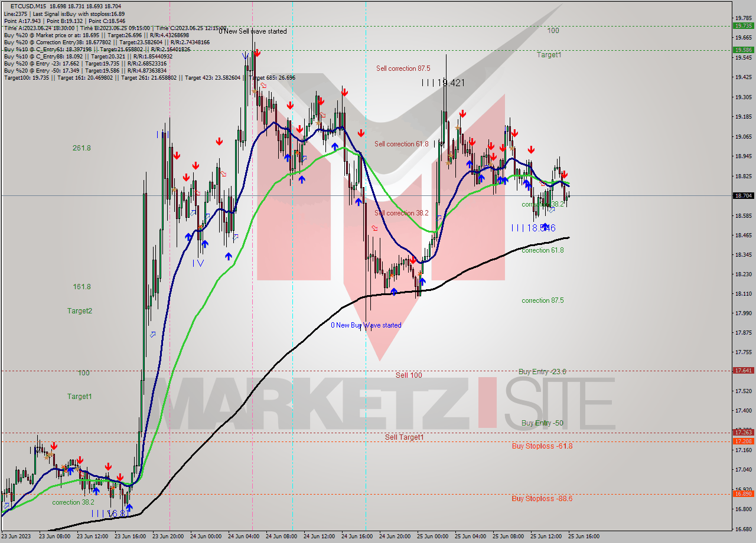Image resolution: width=756 pixels, height=543 pixels.
Task: Select the 'Sell correction 38.2' label
Action: tap(402, 213)
